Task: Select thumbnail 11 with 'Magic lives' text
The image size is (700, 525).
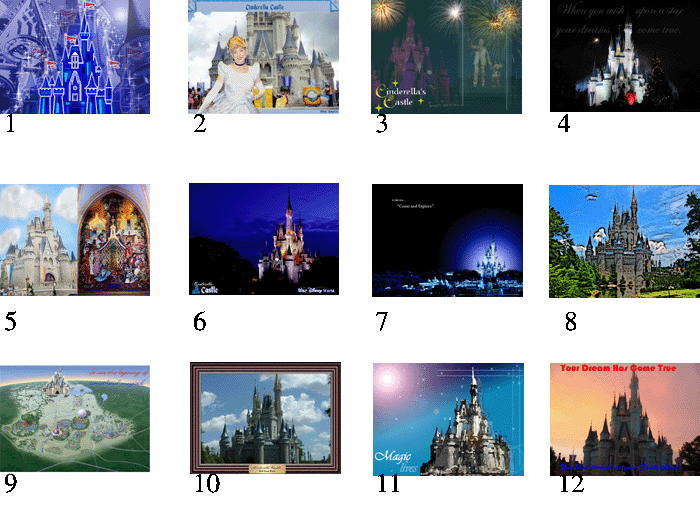Action: point(448,419)
